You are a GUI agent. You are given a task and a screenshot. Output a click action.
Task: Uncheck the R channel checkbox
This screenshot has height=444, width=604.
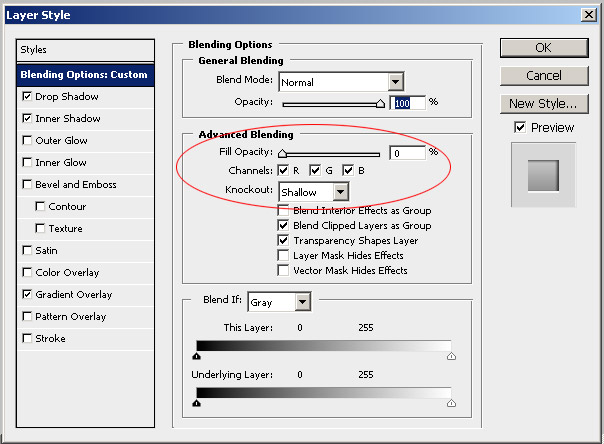click(283, 170)
